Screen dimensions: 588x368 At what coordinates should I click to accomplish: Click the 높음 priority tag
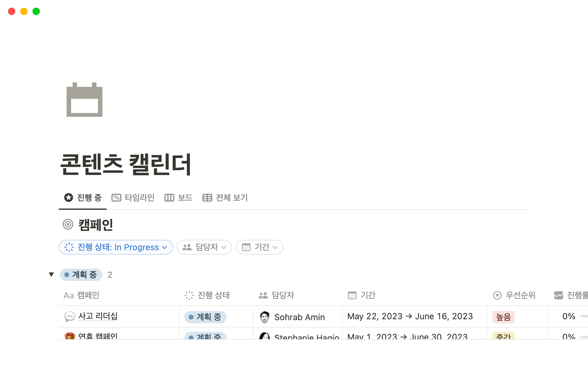click(x=503, y=317)
